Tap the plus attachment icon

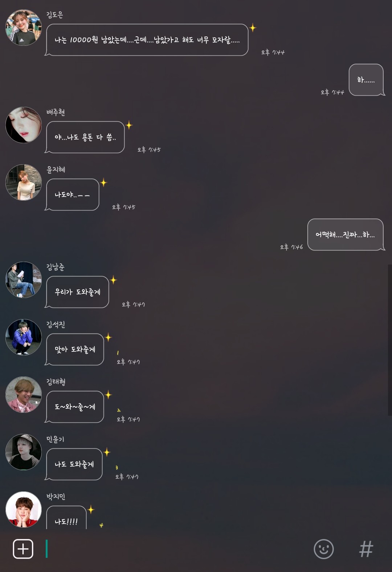tap(23, 549)
